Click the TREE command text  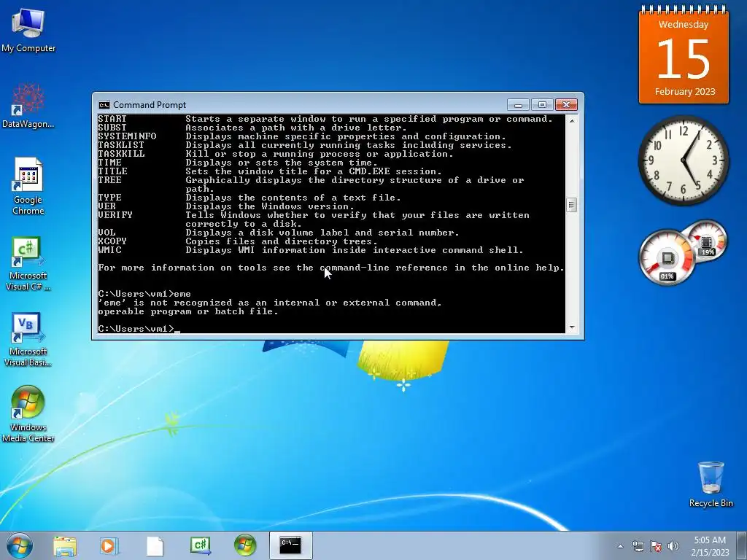point(110,181)
